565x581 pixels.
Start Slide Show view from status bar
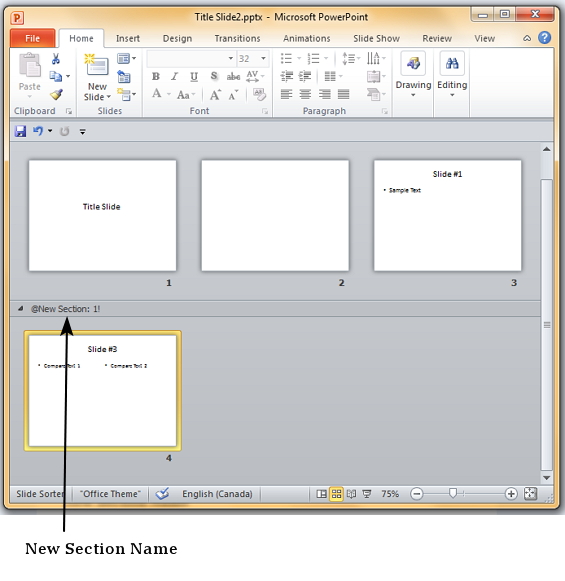(367, 494)
